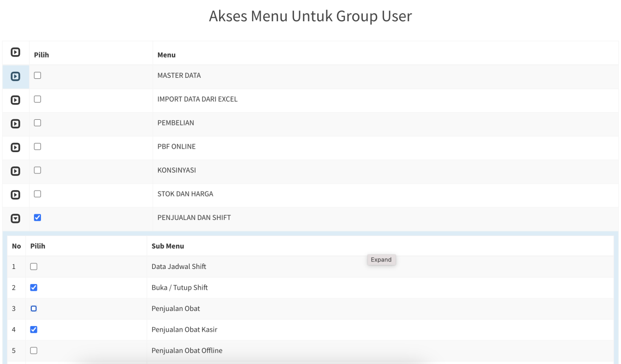Viewport: 621px width, 364px height.
Task: Tick the PEMBELIAN menu checkbox
Action: (x=37, y=123)
